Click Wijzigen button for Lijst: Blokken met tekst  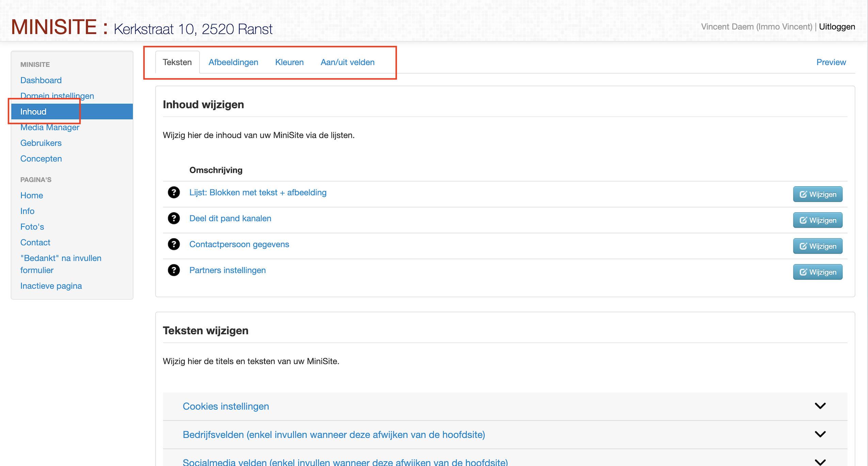click(818, 194)
